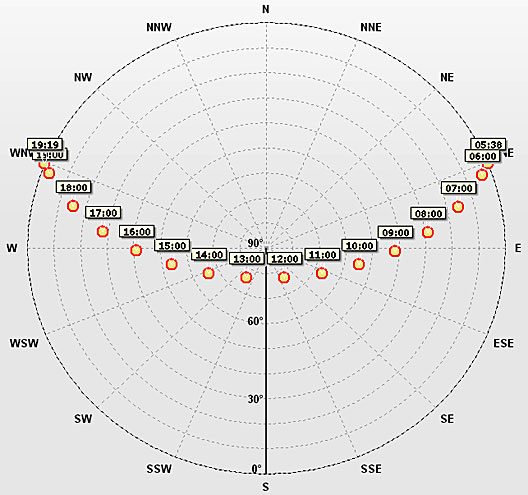This screenshot has height=495, width=528.
Task: Click the W compass direction label
Action: tap(12, 248)
